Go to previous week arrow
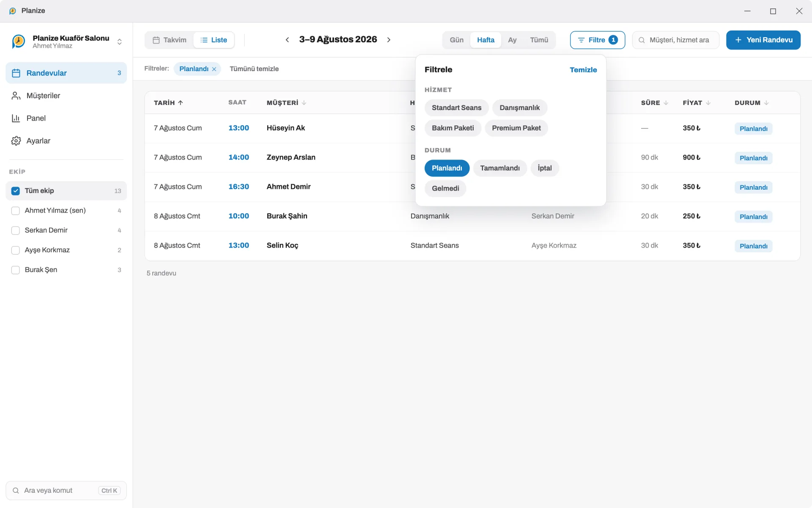This screenshot has height=508, width=812. pyautogui.click(x=287, y=40)
